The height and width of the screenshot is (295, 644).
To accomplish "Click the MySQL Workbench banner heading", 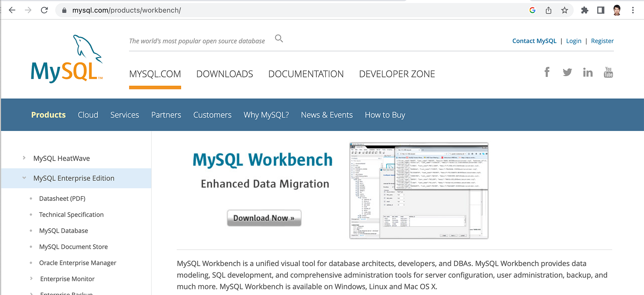I will click(262, 160).
